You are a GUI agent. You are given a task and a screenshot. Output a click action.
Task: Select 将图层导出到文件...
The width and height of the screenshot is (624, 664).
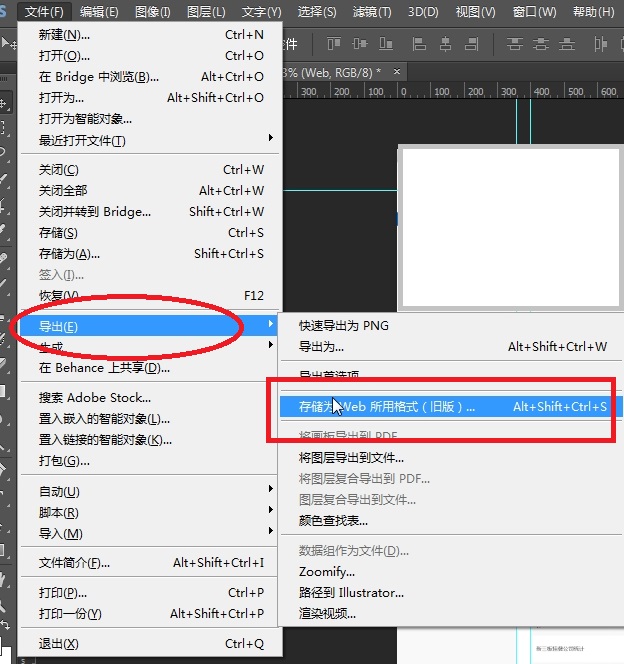click(451, 457)
